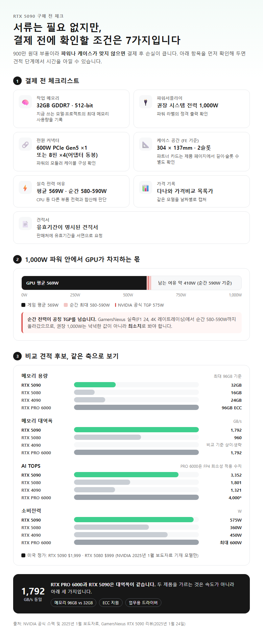Click the lightning bolt icon for 실측 전력 여유
Image resolution: width=263 pixels, height=644 pixels.
point(25,188)
